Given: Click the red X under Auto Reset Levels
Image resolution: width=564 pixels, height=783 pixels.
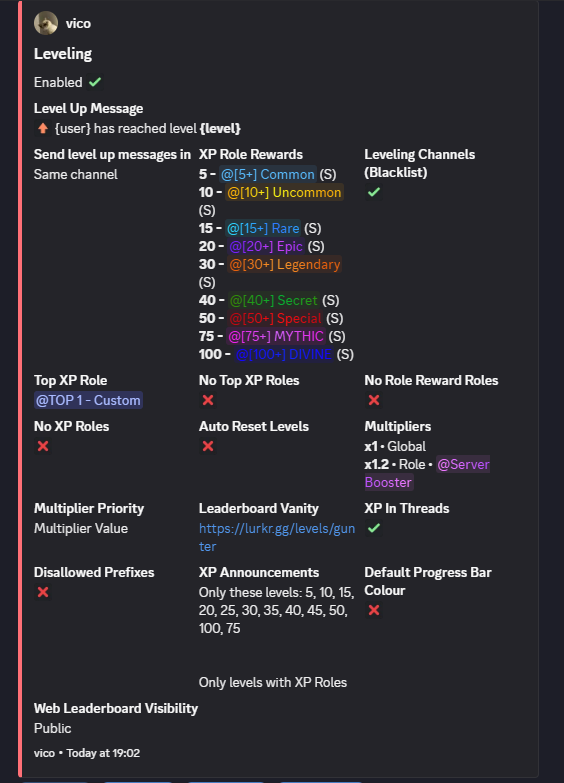Looking at the screenshot, I should (208, 446).
